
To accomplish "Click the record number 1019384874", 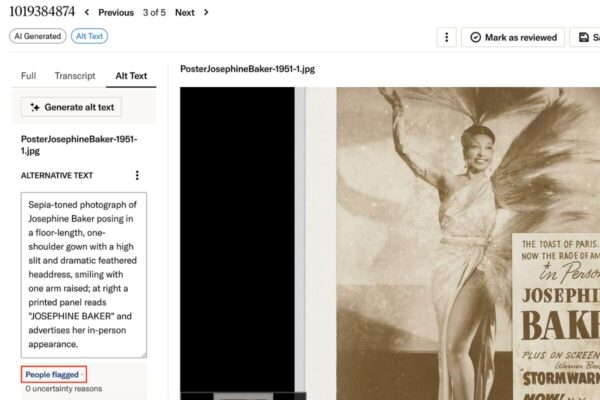I will [42, 11].
